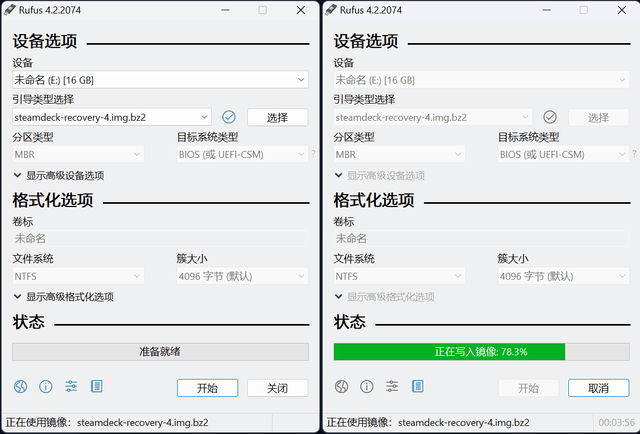Click the language globe icon in left window
This screenshot has width=640, height=434.
(20, 387)
